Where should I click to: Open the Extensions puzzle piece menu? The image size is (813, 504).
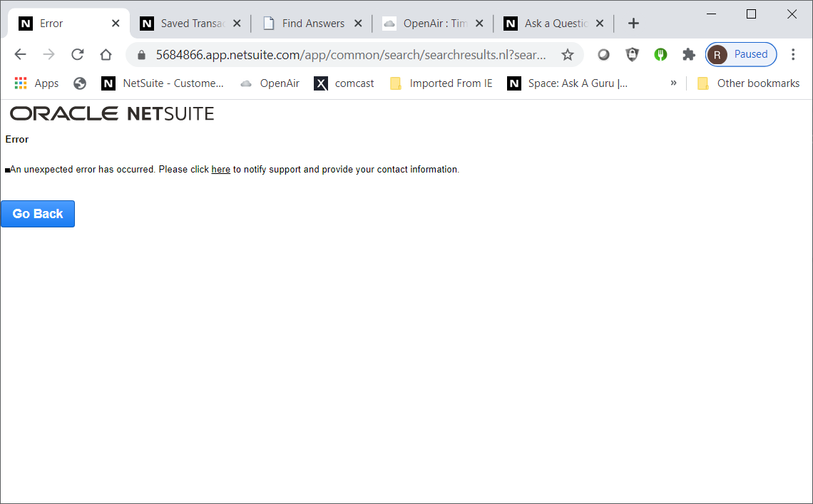(x=689, y=54)
